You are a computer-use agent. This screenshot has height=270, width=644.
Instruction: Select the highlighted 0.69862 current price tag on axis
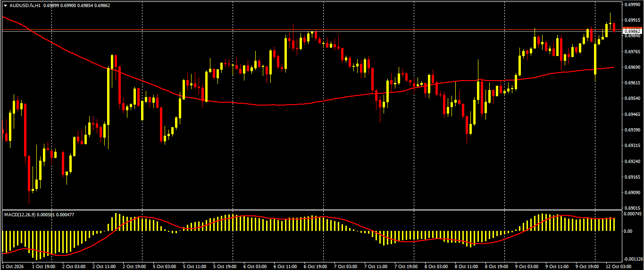pos(631,31)
